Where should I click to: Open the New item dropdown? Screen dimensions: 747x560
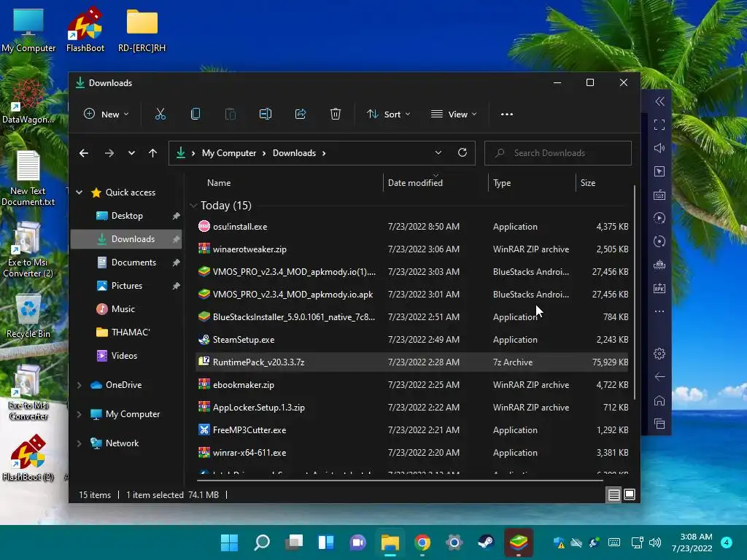pyautogui.click(x=106, y=114)
